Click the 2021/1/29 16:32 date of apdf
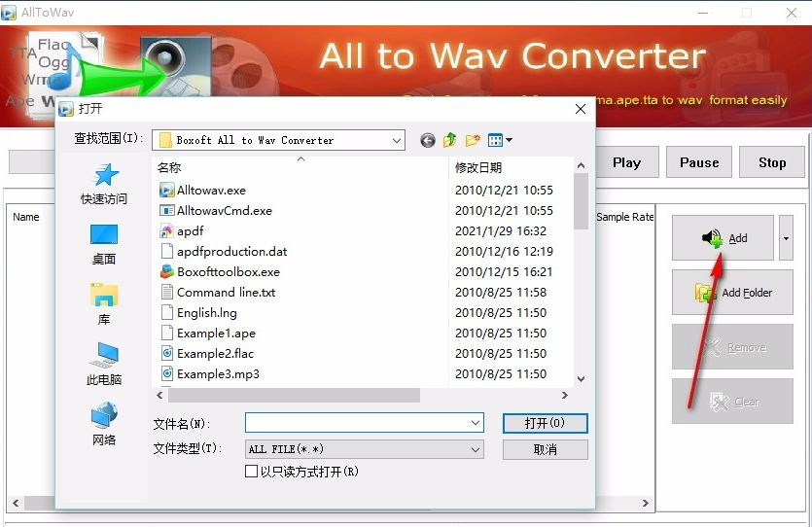This screenshot has width=812, height=527. tap(500, 230)
